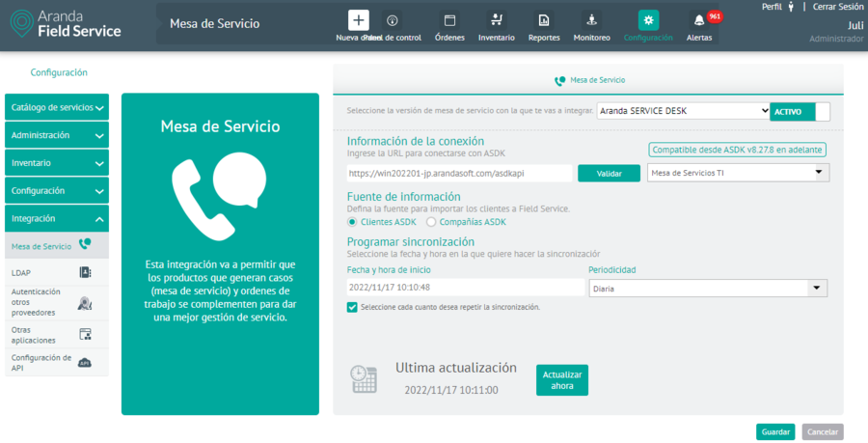Expand the Inventario sidebar section
Screen dimensions: 868x443
tap(57, 163)
